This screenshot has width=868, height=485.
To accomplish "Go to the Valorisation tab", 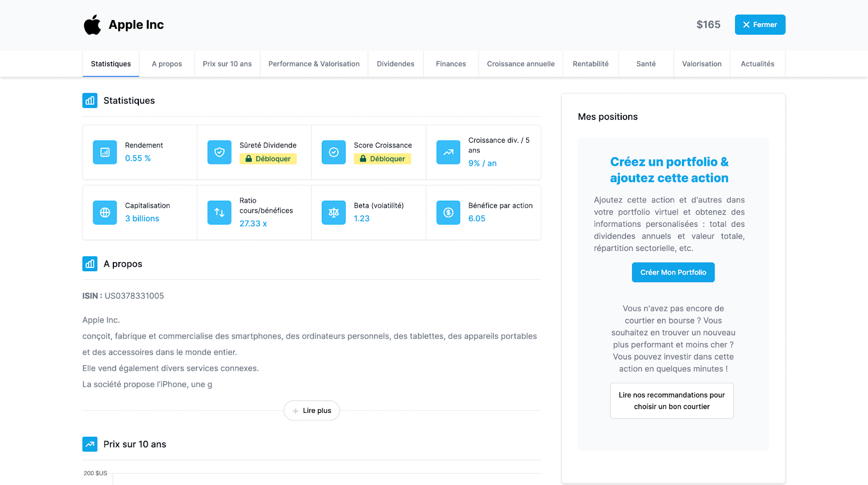I will (702, 64).
